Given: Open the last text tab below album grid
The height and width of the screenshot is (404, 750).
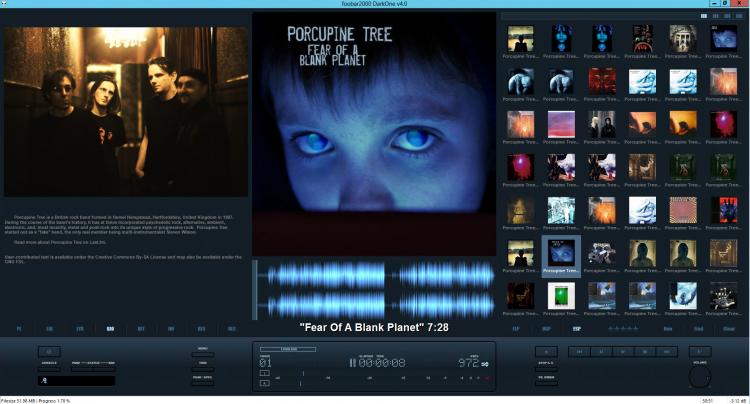Looking at the screenshot, I should (728, 329).
